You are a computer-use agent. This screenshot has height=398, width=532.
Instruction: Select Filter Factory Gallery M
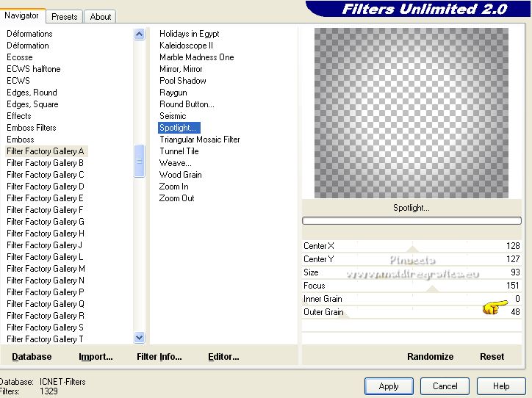46,269
